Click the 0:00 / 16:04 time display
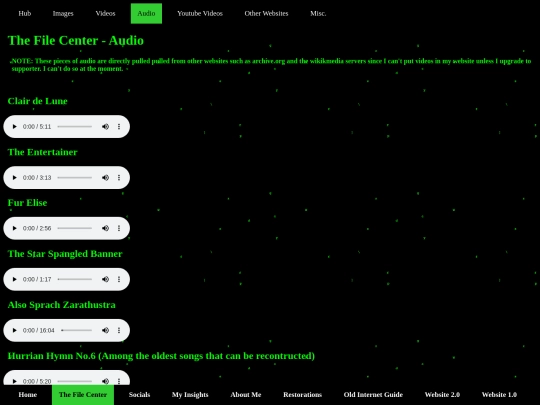 39,330
